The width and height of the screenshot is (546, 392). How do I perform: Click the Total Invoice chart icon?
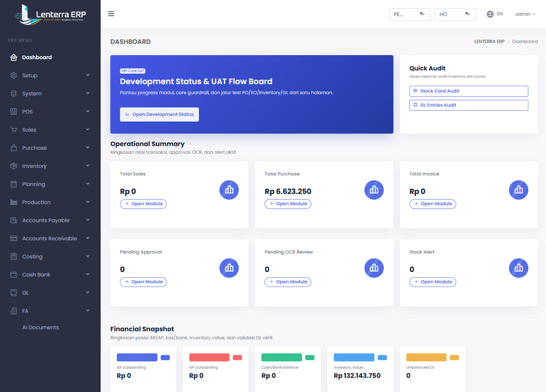click(519, 190)
